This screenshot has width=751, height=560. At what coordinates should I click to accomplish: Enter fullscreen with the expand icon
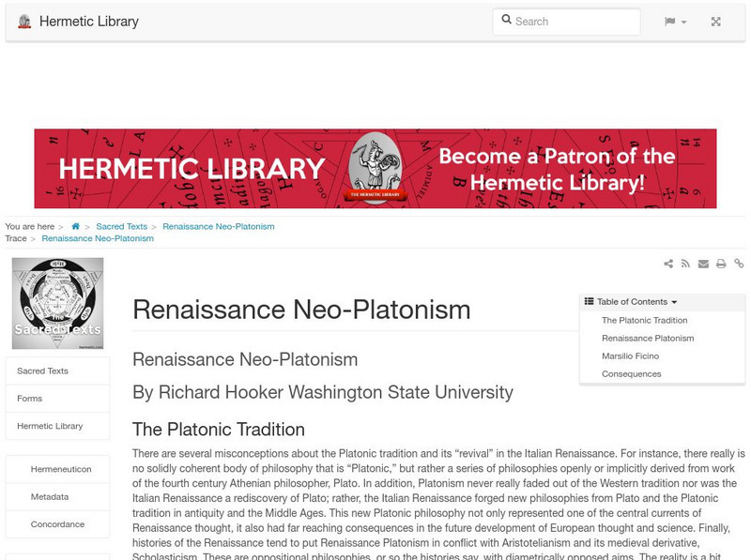tap(716, 22)
